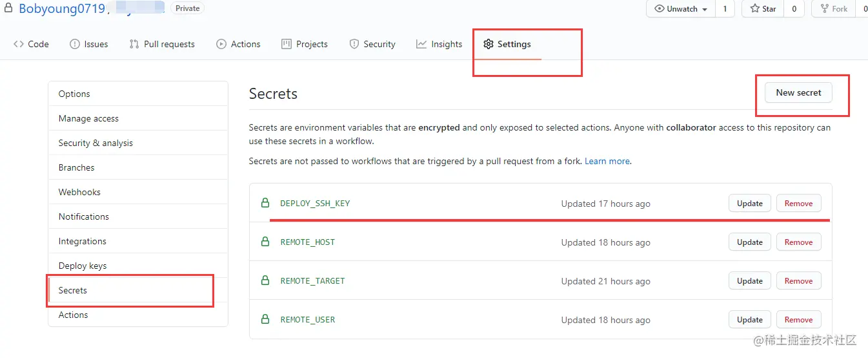The image size is (868, 358).
Task: Click the Insights graph icon
Action: coord(421,44)
